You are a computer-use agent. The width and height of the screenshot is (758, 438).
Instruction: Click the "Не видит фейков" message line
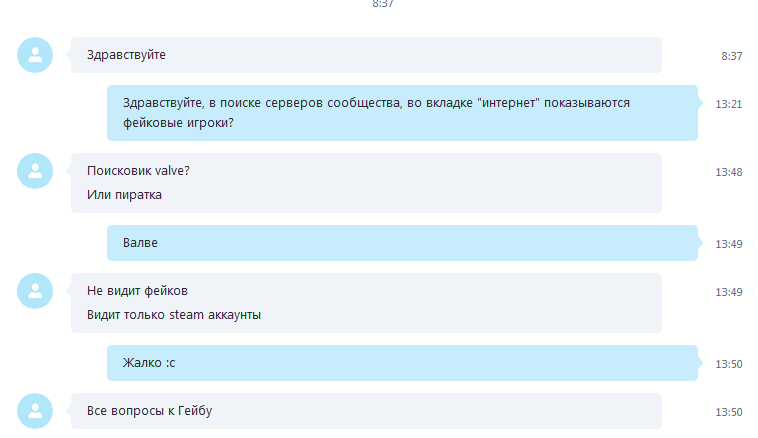click(137, 291)
